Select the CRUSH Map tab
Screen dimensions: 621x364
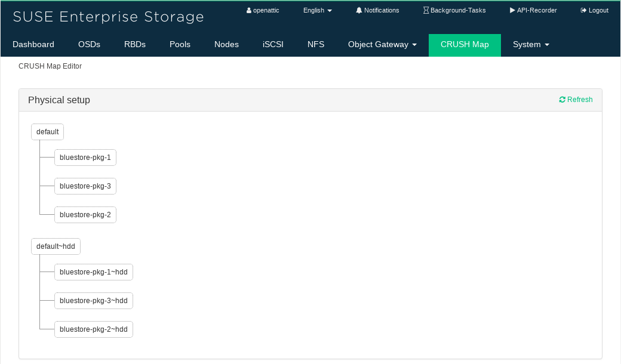[465, 45]
